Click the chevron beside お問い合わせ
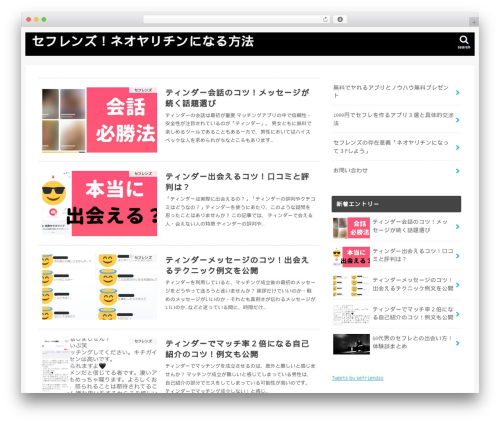 coord(458,171)
